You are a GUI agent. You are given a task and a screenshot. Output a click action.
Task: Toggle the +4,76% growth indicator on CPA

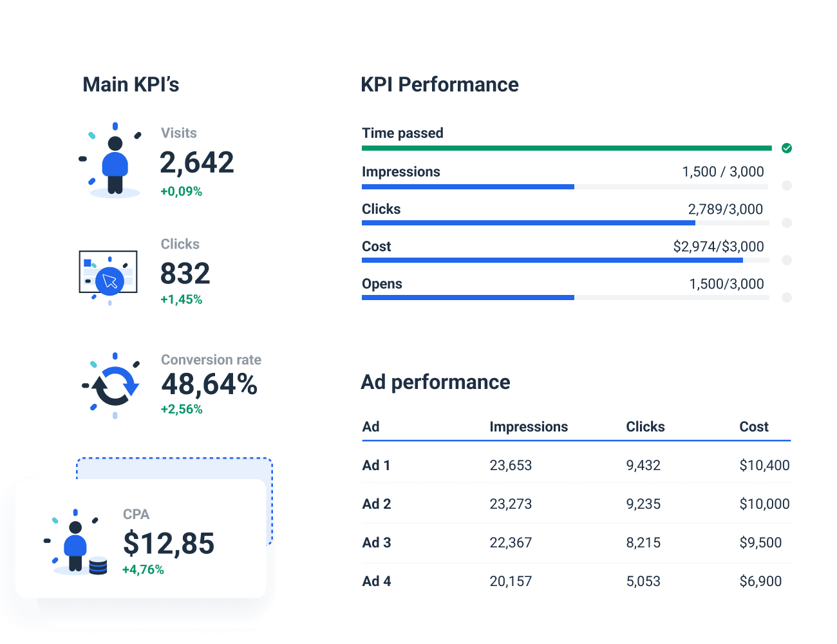point(143,569)
